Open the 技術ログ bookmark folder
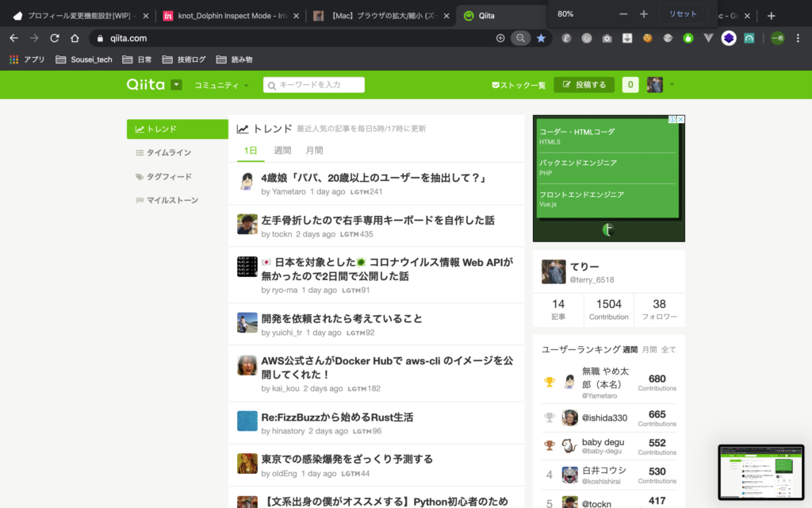Image resolution: width=812 pixels, height=508 pixels. (184, 60)
